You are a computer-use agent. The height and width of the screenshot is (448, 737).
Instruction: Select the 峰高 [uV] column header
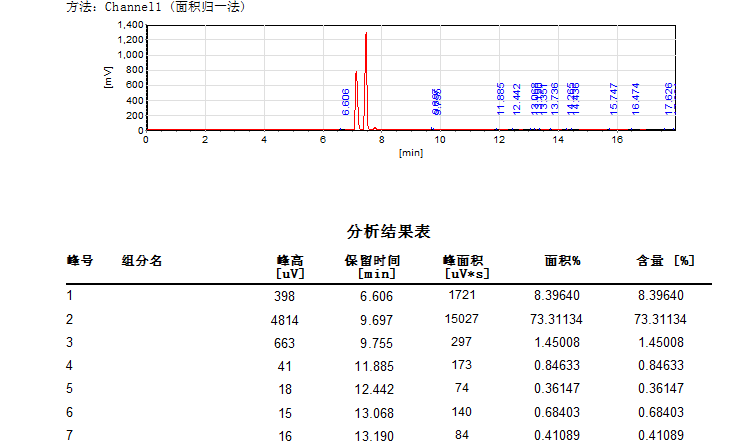290,267
